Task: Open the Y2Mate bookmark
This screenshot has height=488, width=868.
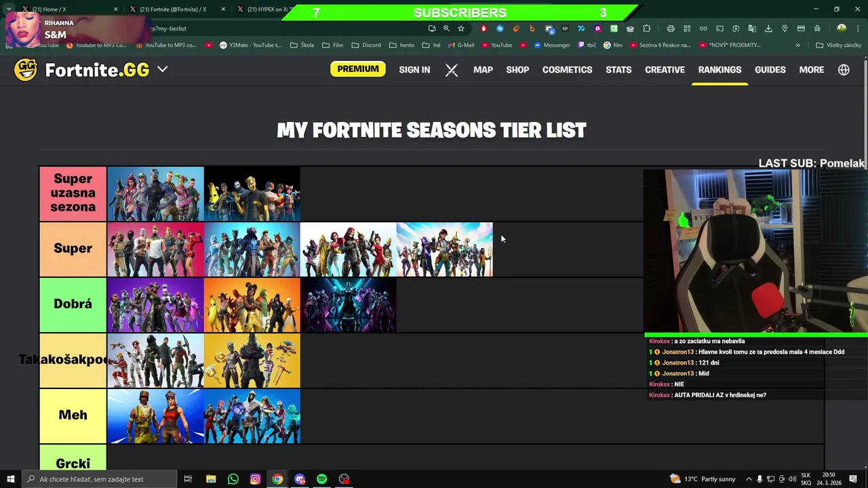Action: coord(250,45)
